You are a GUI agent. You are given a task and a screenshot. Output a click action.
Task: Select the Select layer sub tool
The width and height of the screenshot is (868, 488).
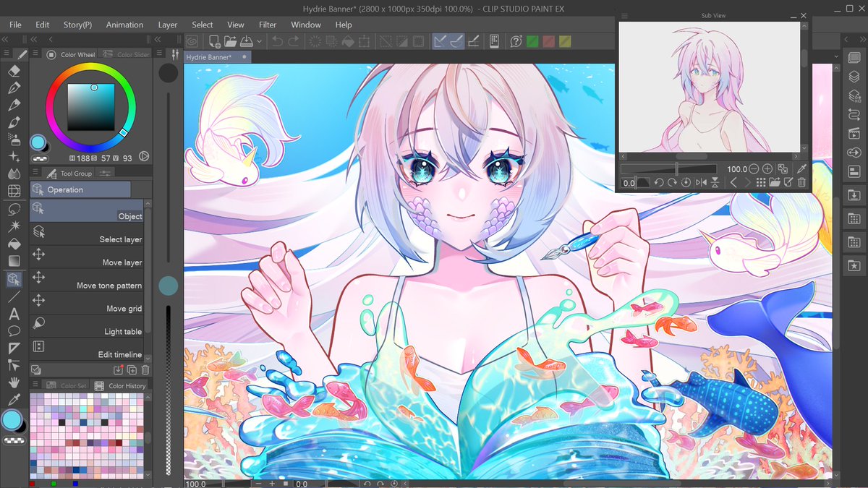(87, 234)
